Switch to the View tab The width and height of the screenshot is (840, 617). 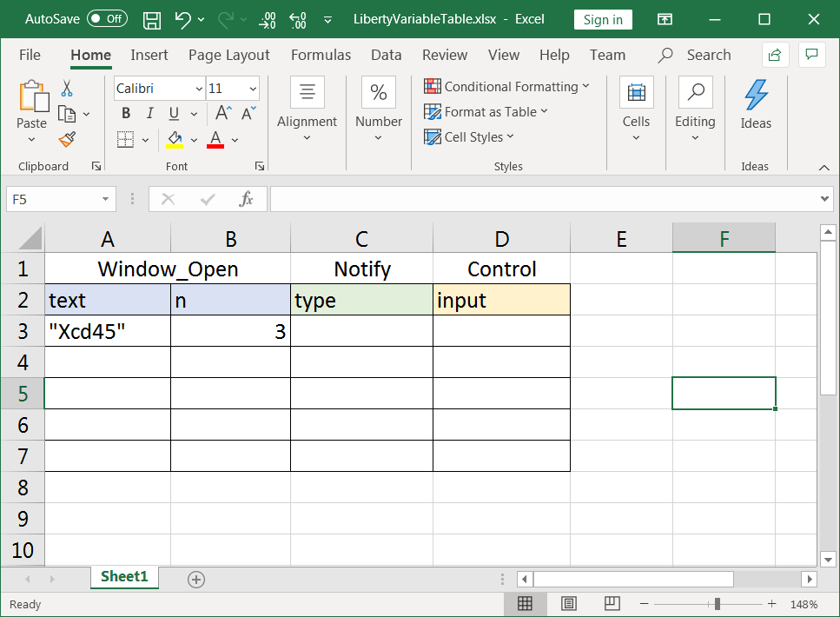tap(504, 55)
